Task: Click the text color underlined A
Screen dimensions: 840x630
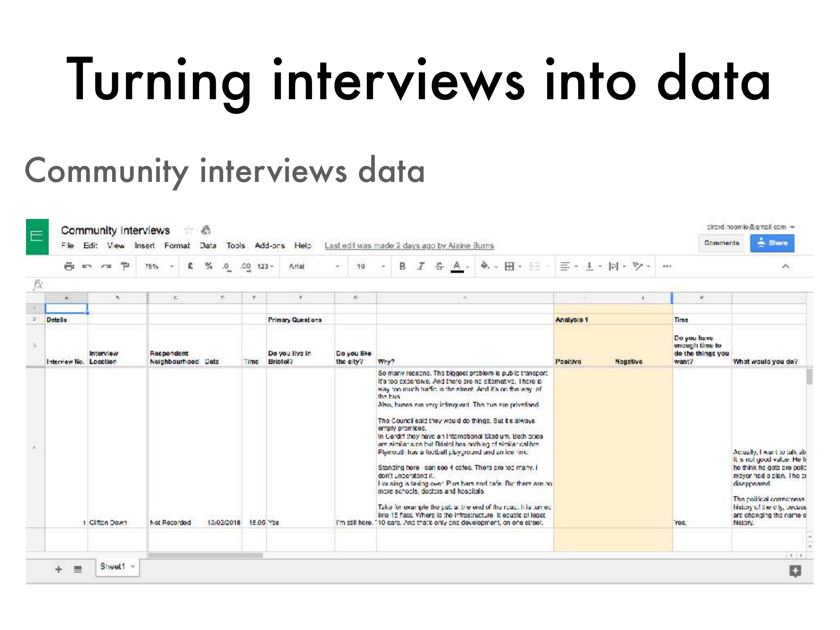Action: 457,267
